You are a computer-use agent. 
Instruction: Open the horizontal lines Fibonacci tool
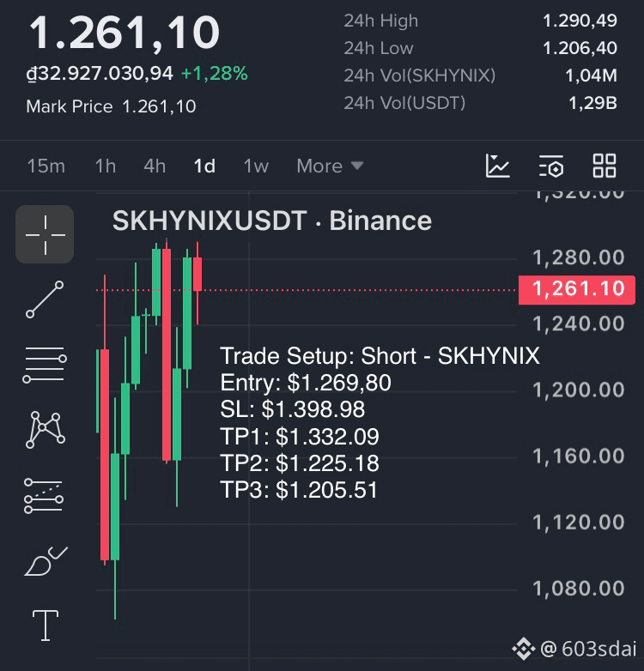[x=45, y=365]
